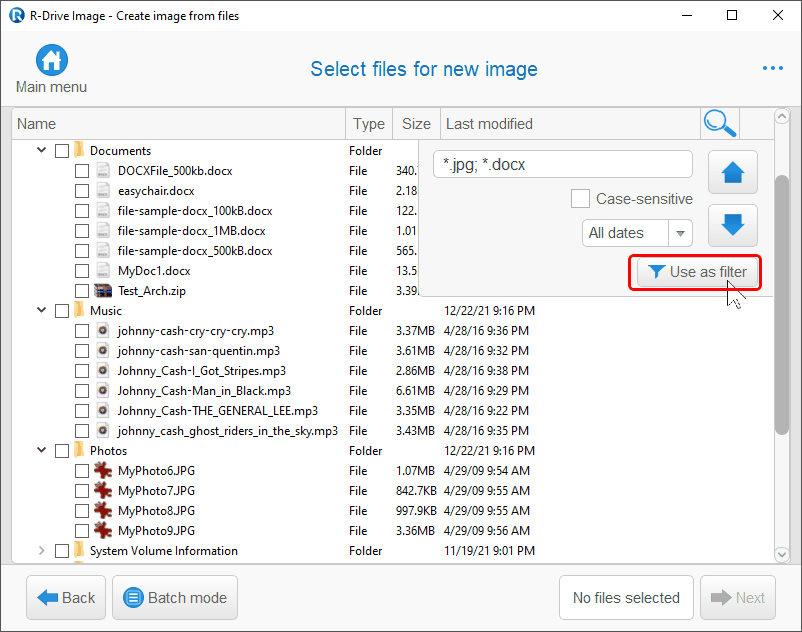Open the three-dots options menu
The width and height of the screenshot is (802, 632).
pos(772,68)
